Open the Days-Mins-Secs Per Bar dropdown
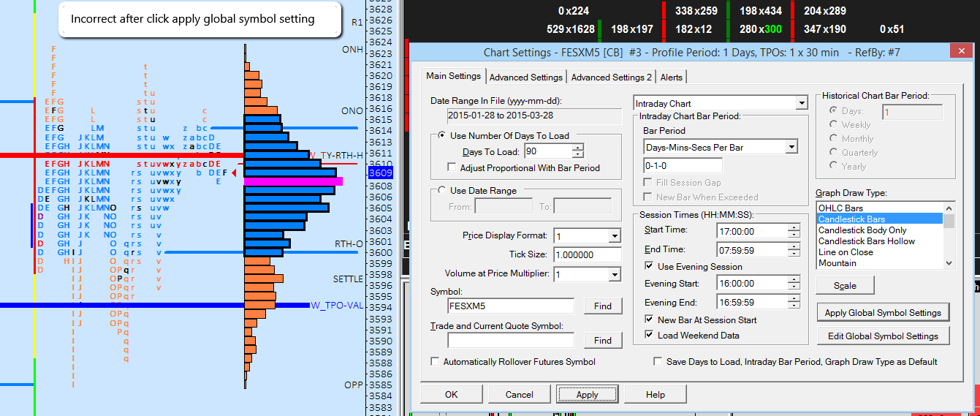 pos(791,147)
